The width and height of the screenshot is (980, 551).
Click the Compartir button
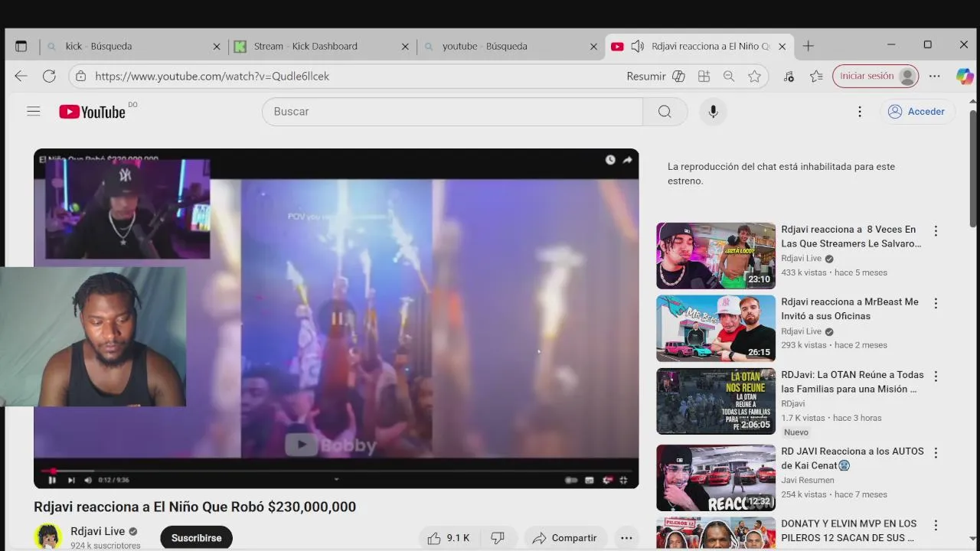click(x=565, y=538)
